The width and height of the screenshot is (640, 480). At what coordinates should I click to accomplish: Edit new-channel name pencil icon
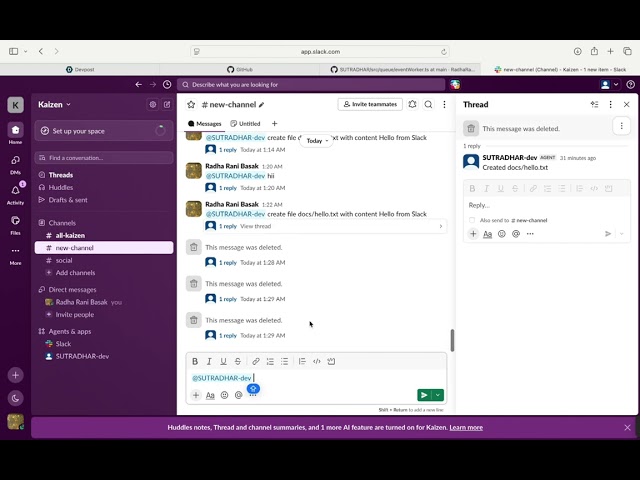(x=262, y=105)
